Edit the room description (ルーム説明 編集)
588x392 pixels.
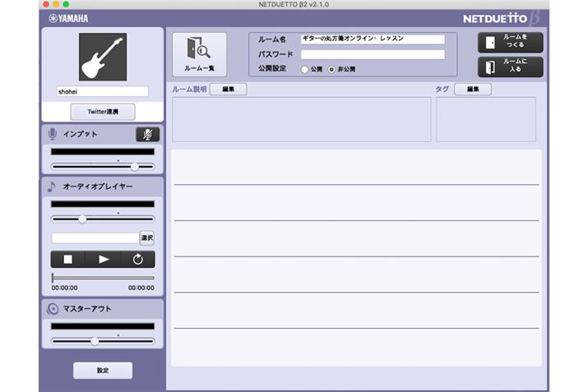point(228,90)
